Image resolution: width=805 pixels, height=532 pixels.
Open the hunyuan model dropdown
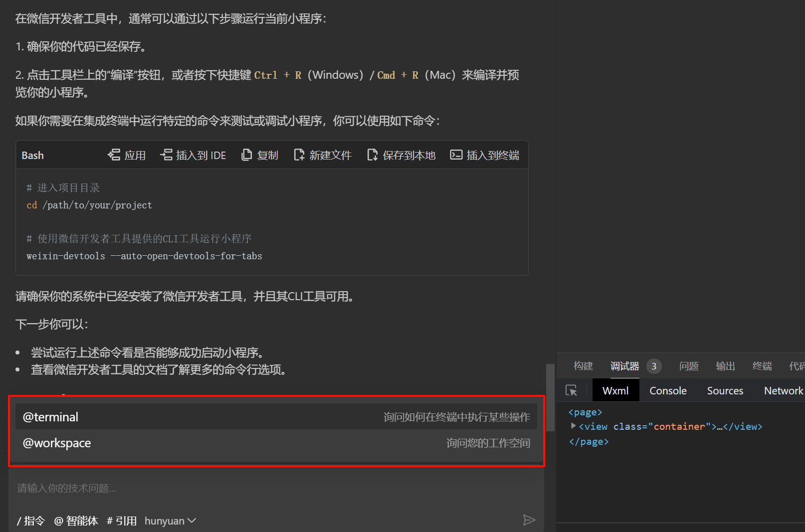pyautogui.click(x=170, y=521)
